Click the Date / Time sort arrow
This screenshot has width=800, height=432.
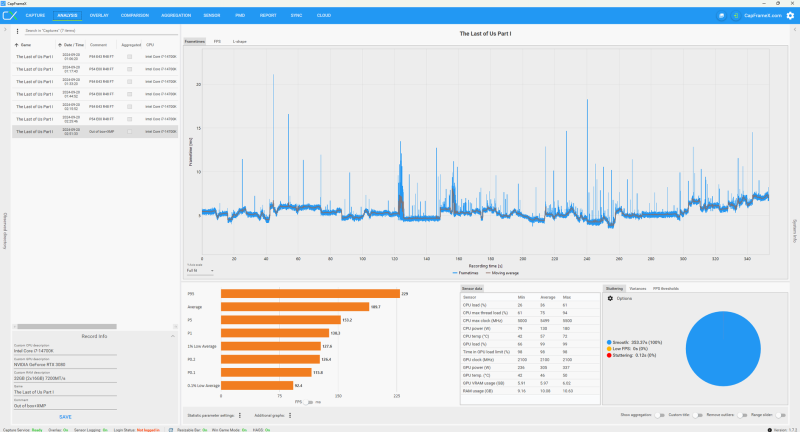[x=60, y=45]
